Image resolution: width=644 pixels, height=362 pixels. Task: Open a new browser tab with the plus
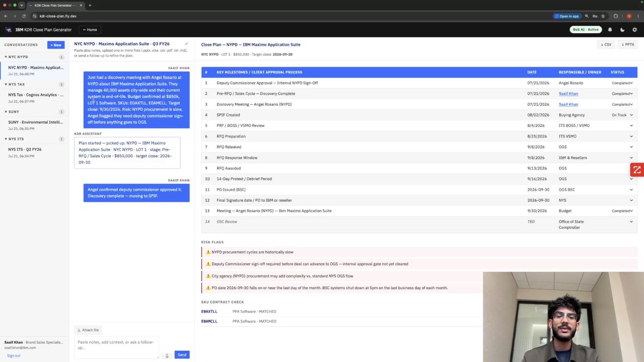[90, 5]
